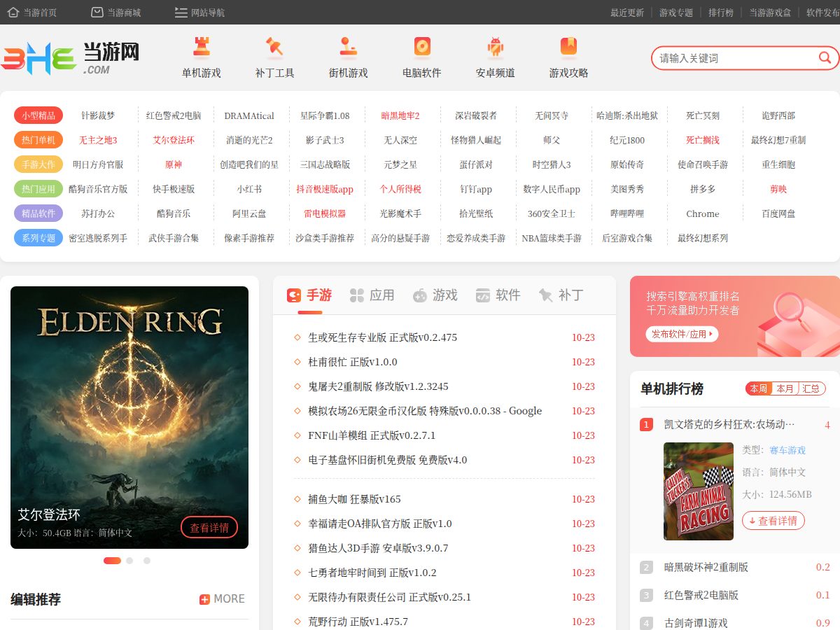Open 原神 link
Image resolution: width=840 pixels, height=630 pixels.
[x=174, y=164]
